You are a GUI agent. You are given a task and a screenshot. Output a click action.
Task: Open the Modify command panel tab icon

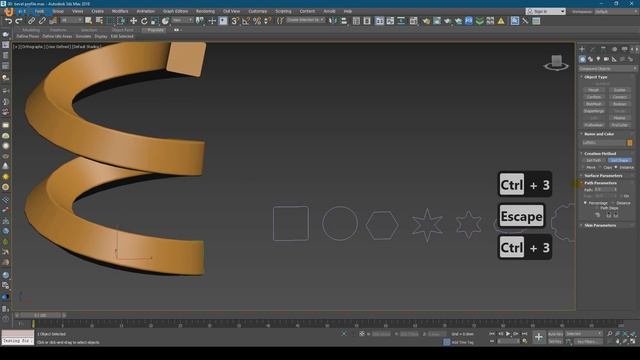(x=593, y=49)
